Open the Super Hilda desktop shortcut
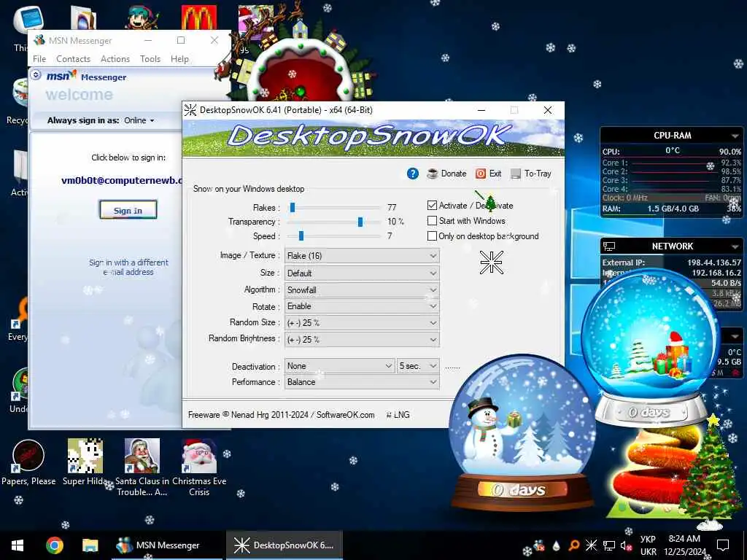 coord(85,462)
